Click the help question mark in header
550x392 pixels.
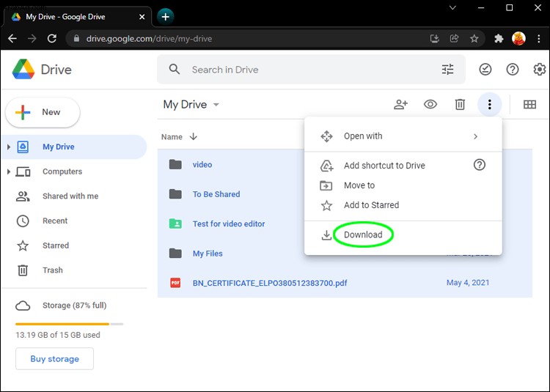point(512,70)
